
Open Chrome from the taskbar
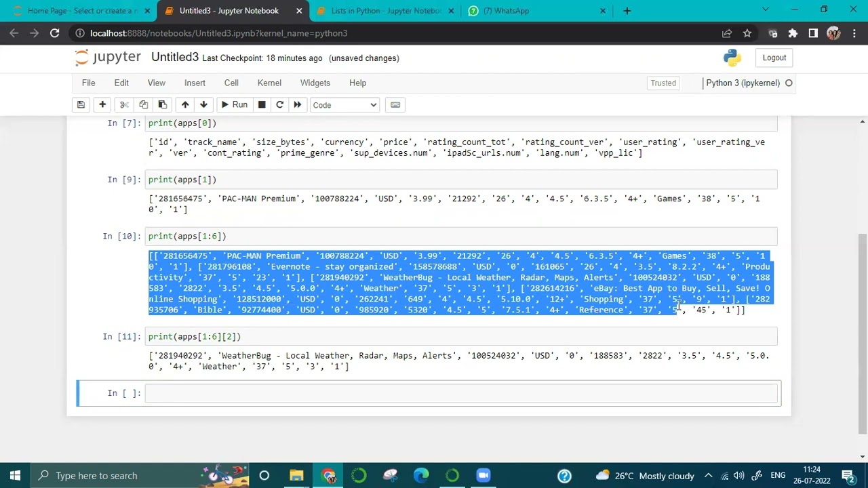pyautogui.click(x=328, y=475)
